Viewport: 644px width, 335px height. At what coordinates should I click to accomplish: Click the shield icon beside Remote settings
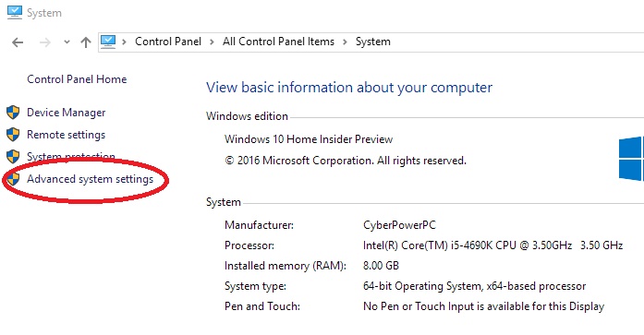13,134
